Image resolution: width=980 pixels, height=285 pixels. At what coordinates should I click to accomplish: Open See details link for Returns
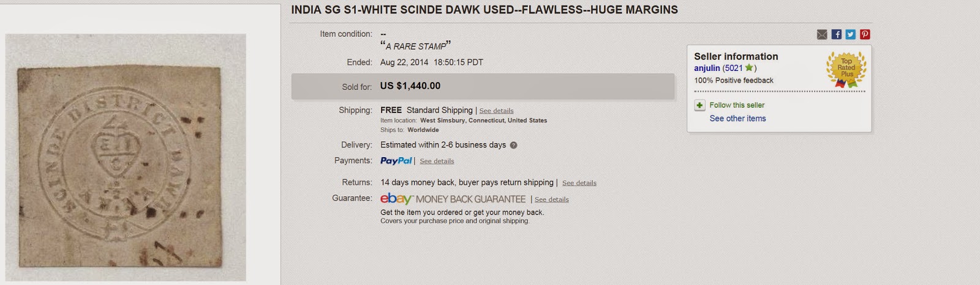pos(579,183)
